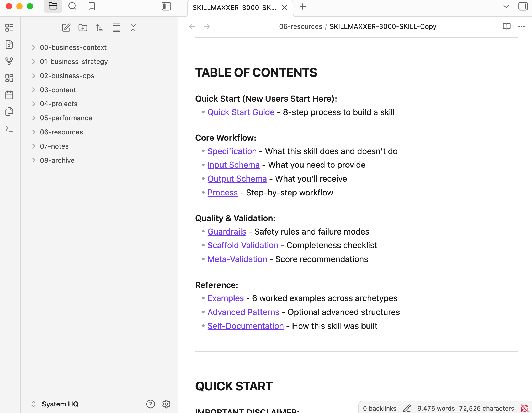Create a new note from the sidebar toolbar
This screenshot has width=532, height=413.
66,28
